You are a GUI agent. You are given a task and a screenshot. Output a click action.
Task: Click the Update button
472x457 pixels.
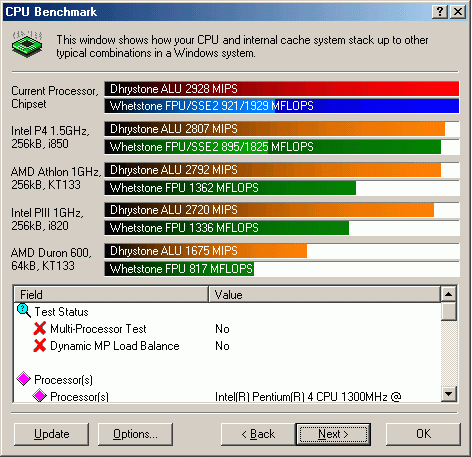pos(52,434)
